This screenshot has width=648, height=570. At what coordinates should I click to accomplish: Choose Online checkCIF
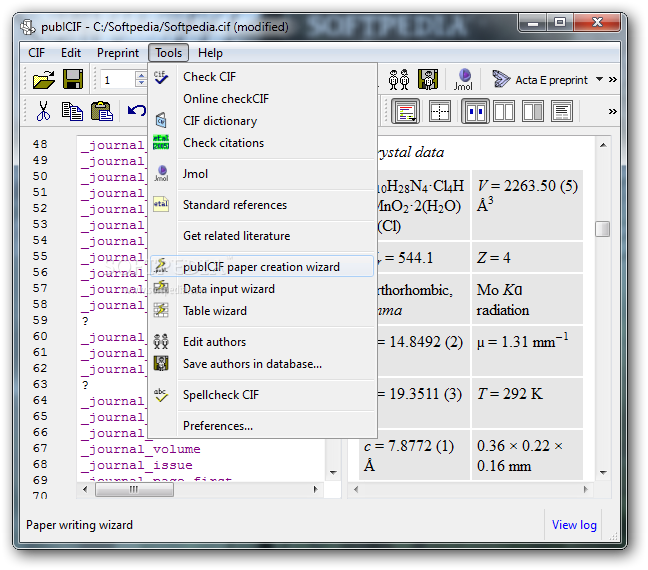[x=262, y=99]
